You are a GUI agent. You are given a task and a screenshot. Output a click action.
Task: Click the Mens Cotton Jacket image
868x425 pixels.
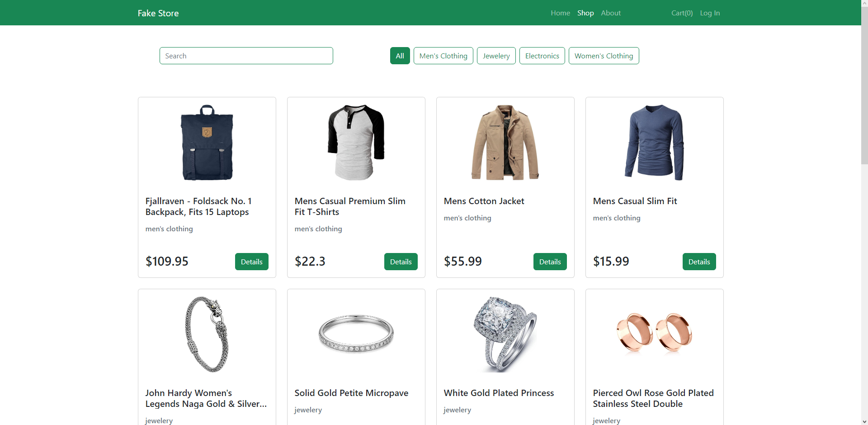(505, 143)
